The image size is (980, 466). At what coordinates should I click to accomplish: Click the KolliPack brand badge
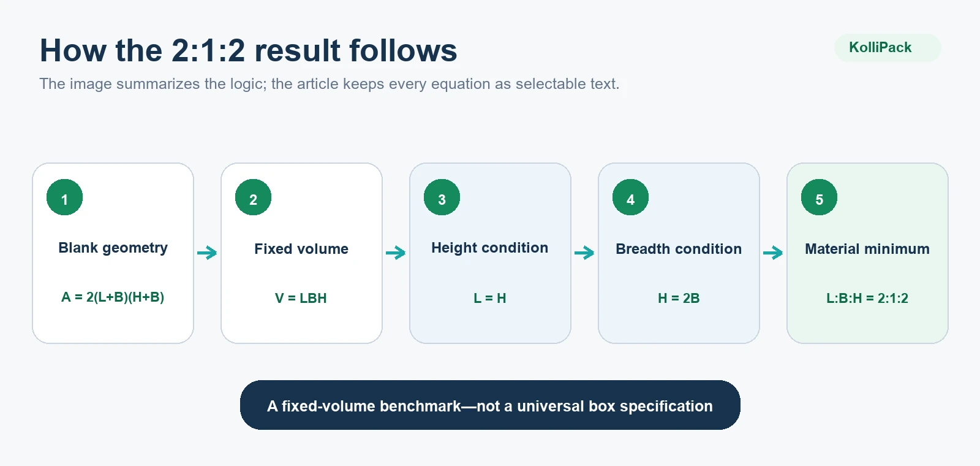pos(888,48)
